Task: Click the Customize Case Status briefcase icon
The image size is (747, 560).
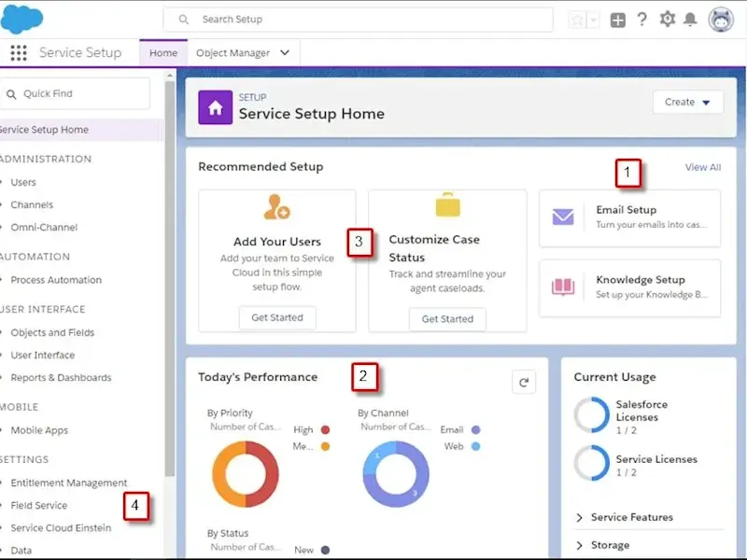Action: [448, 204]
